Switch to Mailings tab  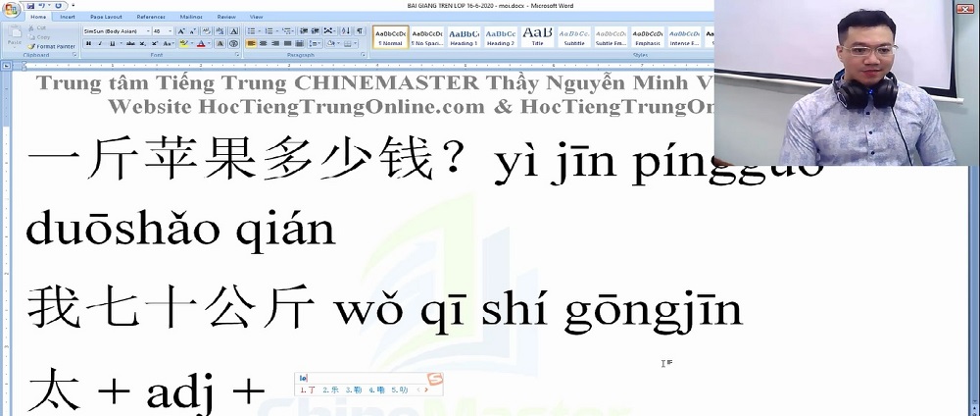(x=191, y=17)
